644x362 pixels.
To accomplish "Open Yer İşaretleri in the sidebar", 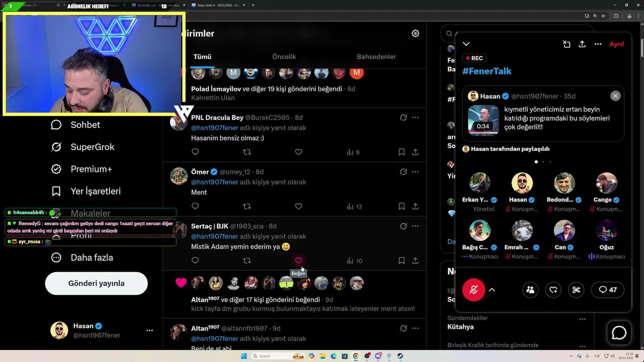I will click(86, 191).
